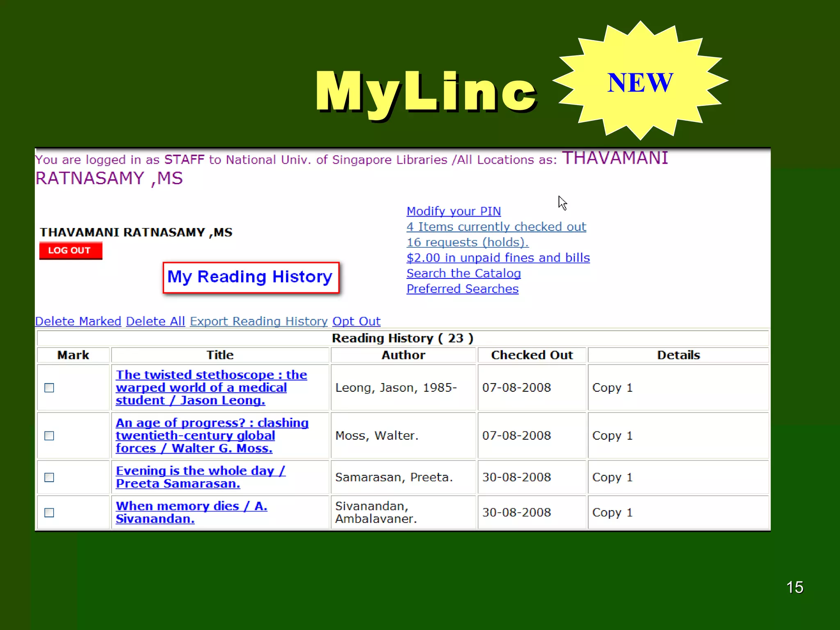Viewport: 840px width, 630px height.
Task: Open $2.00 in unpaid fines and bills
Action: 498,258
